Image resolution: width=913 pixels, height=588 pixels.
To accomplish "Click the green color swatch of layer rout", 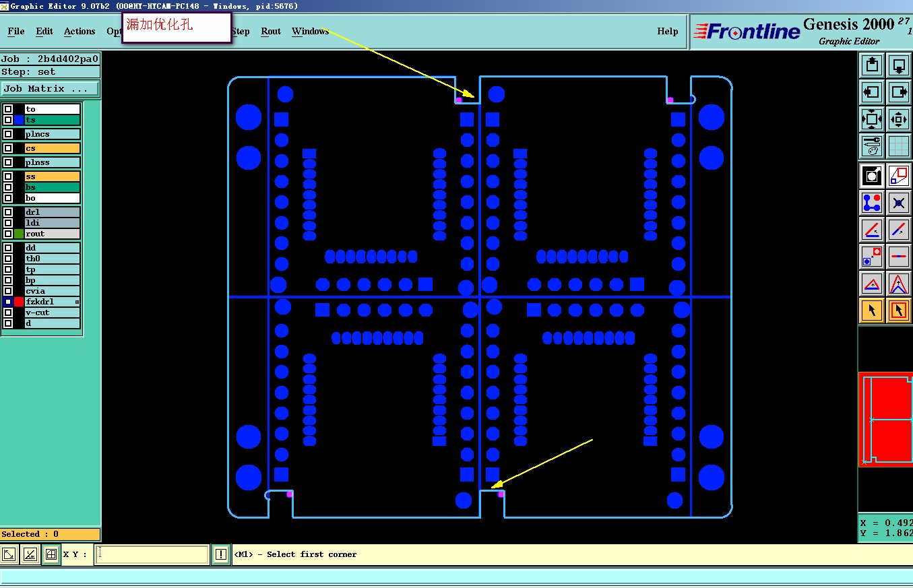I will coord(19,234).
